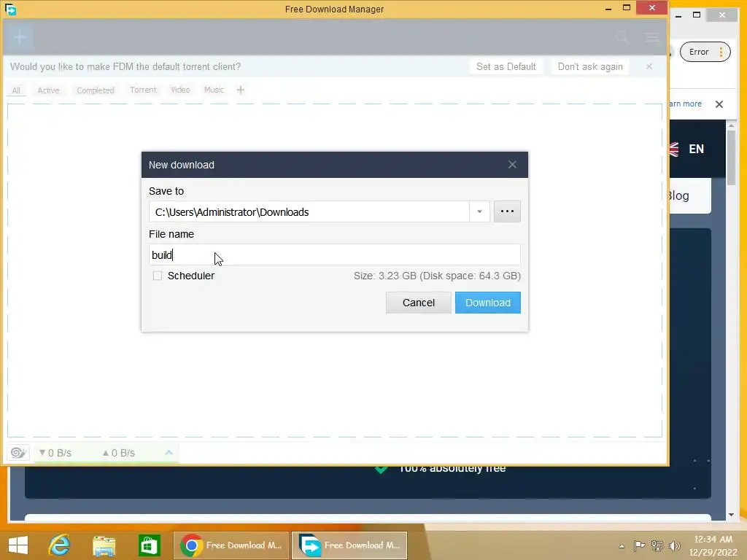
Task: Add a new download with the plus icon
Action: coord(20,36)
